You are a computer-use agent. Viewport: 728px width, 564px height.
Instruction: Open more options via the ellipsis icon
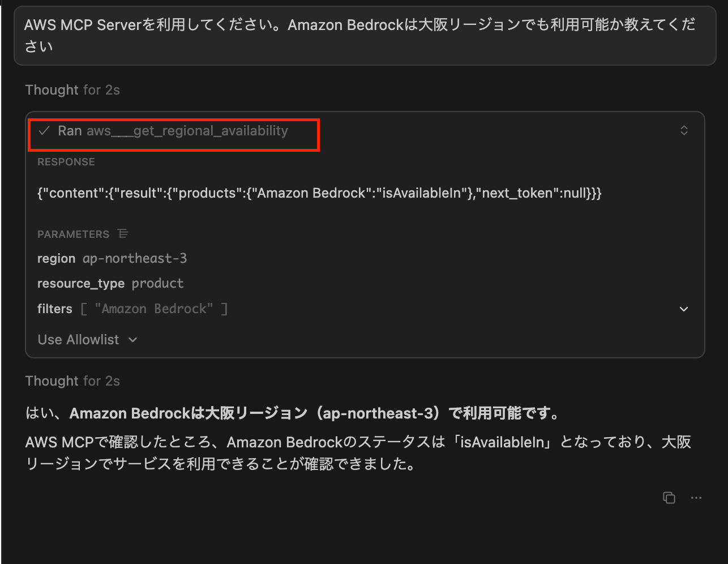point(696,498)
